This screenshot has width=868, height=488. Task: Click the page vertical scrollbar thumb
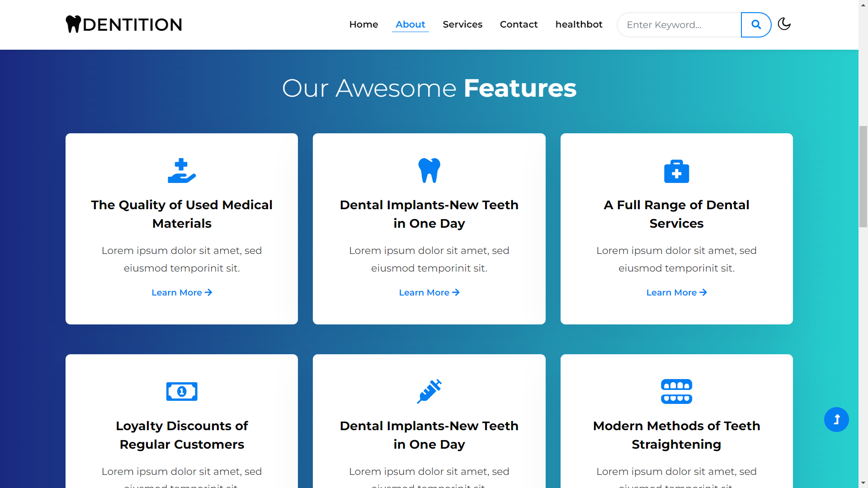[x=863, y=176]
